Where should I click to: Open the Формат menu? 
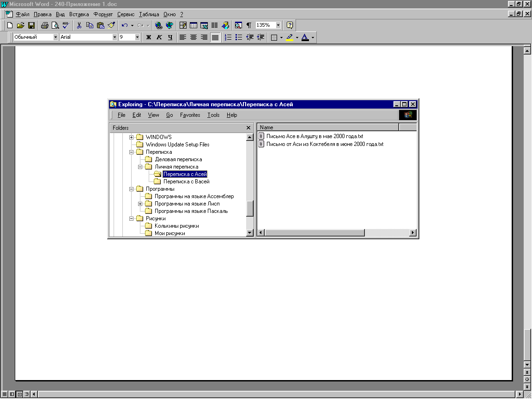click(103, 14)
